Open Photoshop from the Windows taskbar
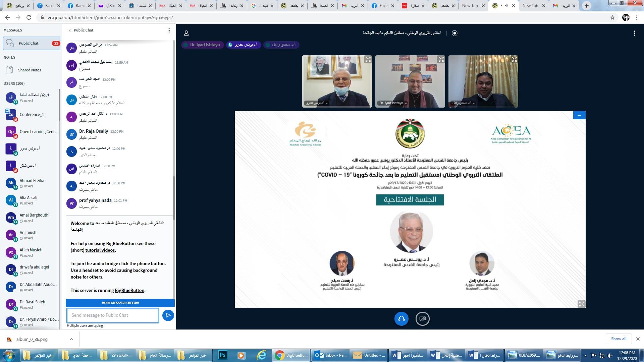 [223, 355]
